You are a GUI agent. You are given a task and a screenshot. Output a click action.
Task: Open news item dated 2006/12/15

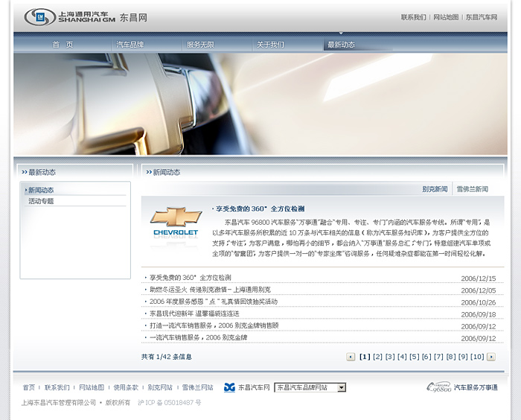[x=191, y=278]
